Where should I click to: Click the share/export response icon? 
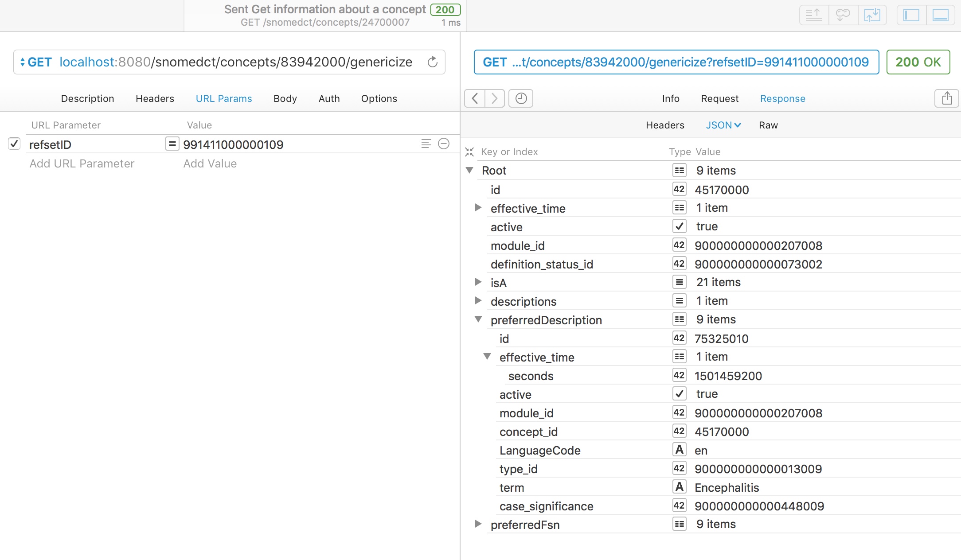click(947, 98)
